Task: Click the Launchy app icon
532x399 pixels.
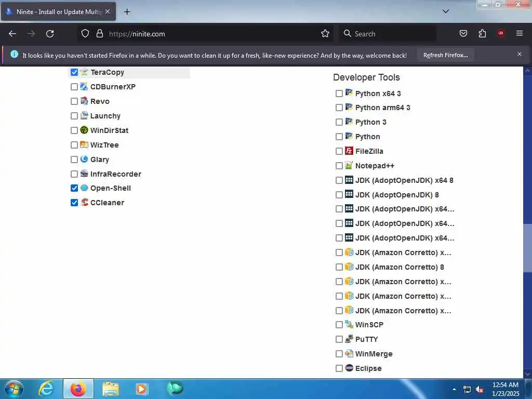Action: pyautogui.click(x=84, y=116)
